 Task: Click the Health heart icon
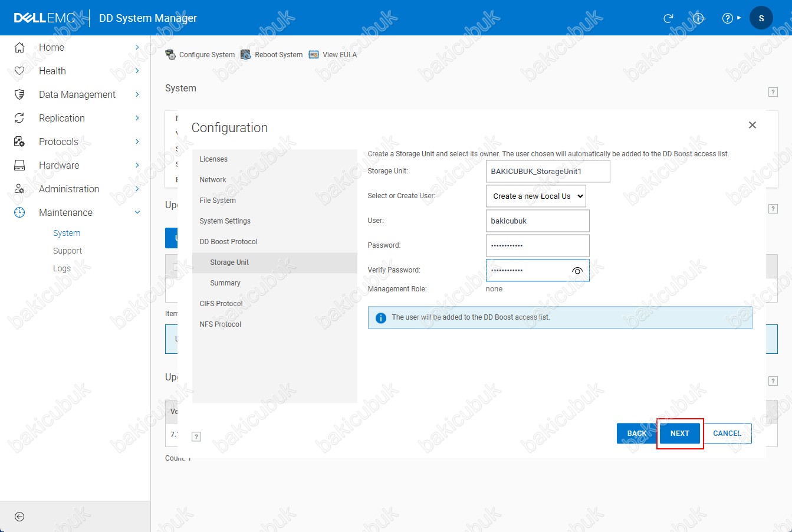coord(19,71)
